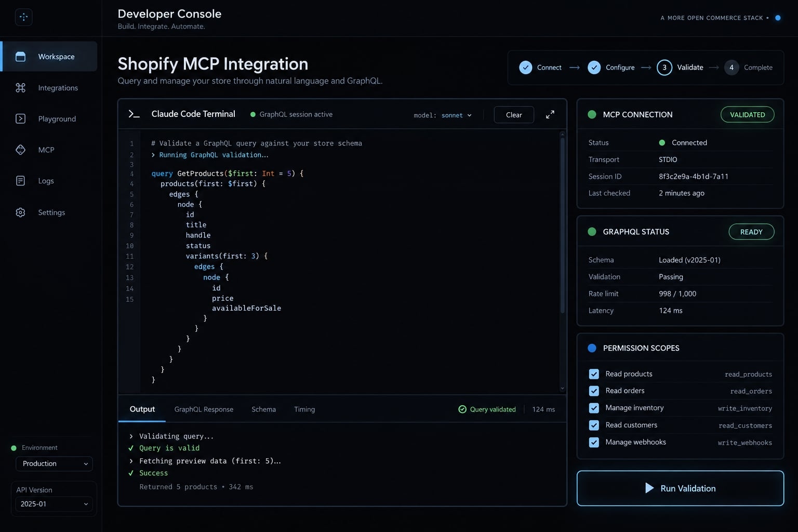Click the scrollbar down arrow in terminal

(562, 388)
